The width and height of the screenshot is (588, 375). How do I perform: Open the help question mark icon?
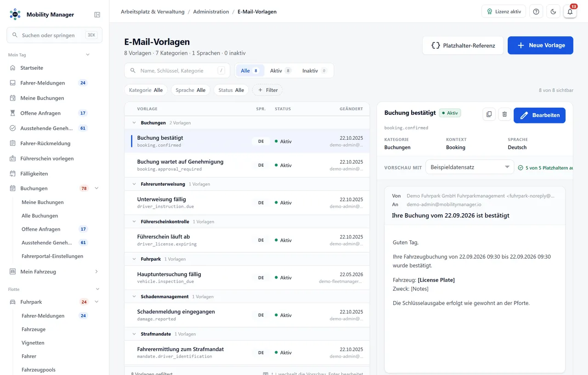coord(536,12)
